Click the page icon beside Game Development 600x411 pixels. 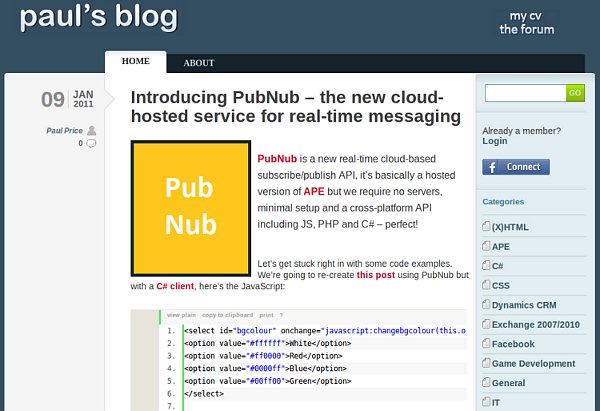tap(486, 362)
